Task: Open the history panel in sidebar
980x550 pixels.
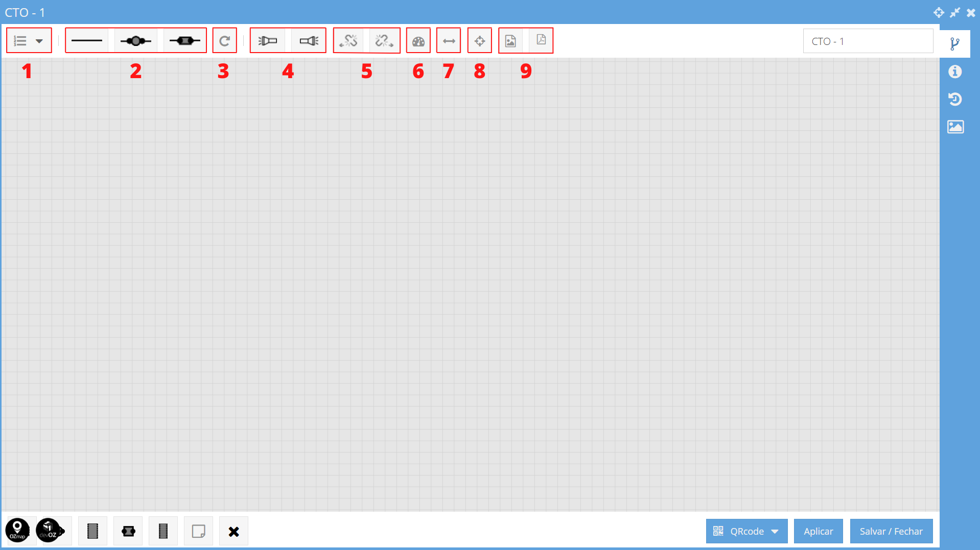Action: (955, 99)
